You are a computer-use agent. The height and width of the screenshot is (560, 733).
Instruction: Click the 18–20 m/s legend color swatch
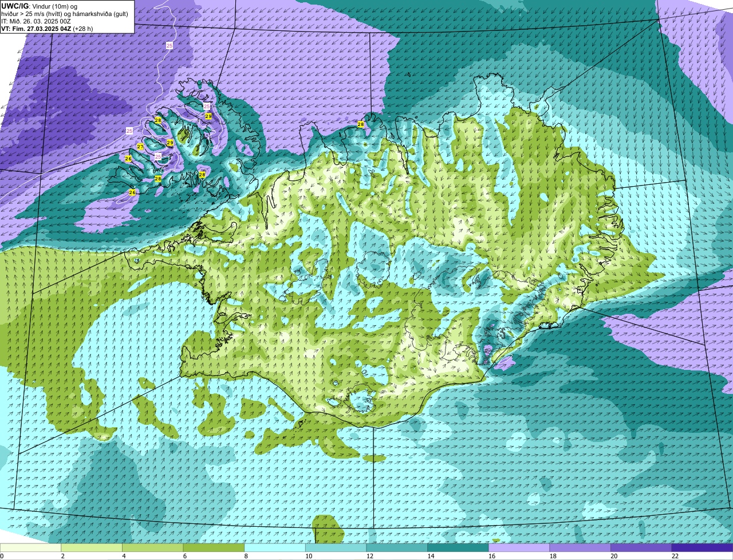[x=580, y=547]
